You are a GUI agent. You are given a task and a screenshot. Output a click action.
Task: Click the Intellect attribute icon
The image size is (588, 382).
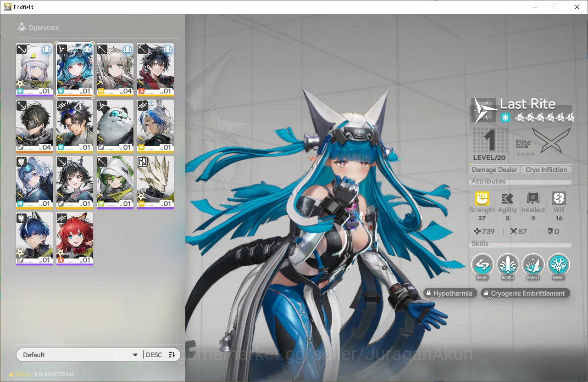point(533,198)
